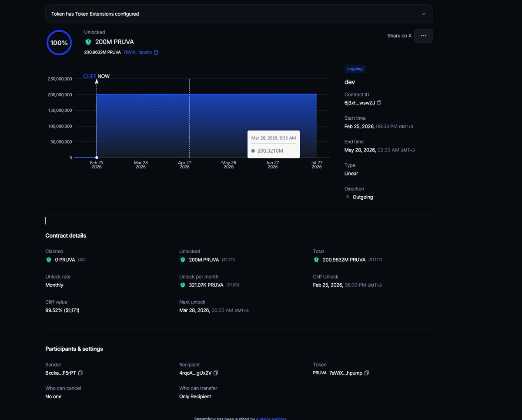
Task: Click the Start time Feb 25, 2026 value in sidebar
Action: 379,126
